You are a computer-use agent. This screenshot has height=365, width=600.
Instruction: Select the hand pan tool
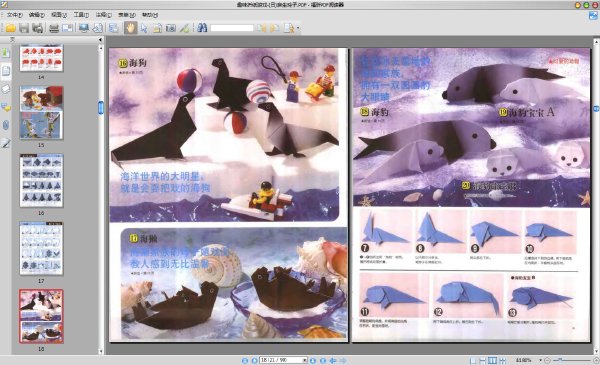tap(130, 28)
